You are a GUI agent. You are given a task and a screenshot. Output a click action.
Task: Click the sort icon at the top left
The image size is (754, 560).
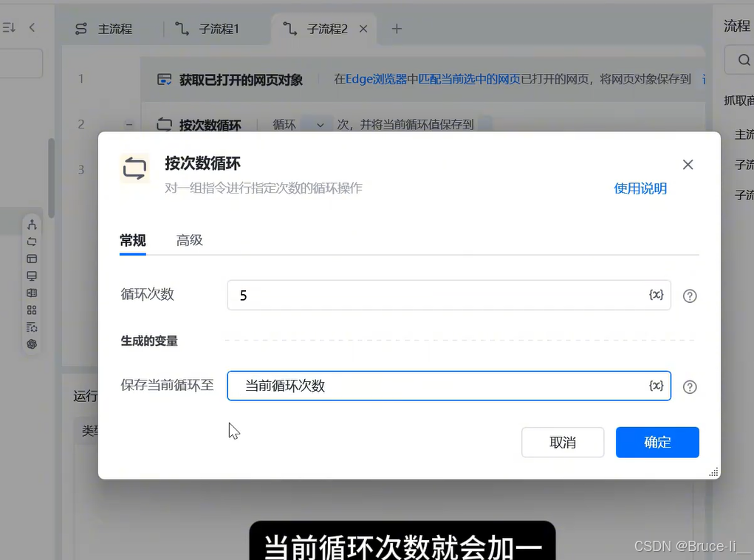(x=9, y=27)
